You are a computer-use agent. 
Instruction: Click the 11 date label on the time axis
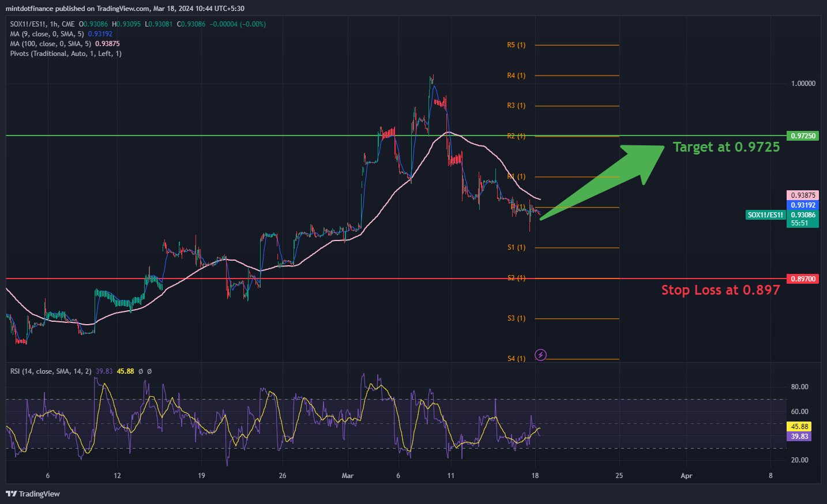click(450, 476)
